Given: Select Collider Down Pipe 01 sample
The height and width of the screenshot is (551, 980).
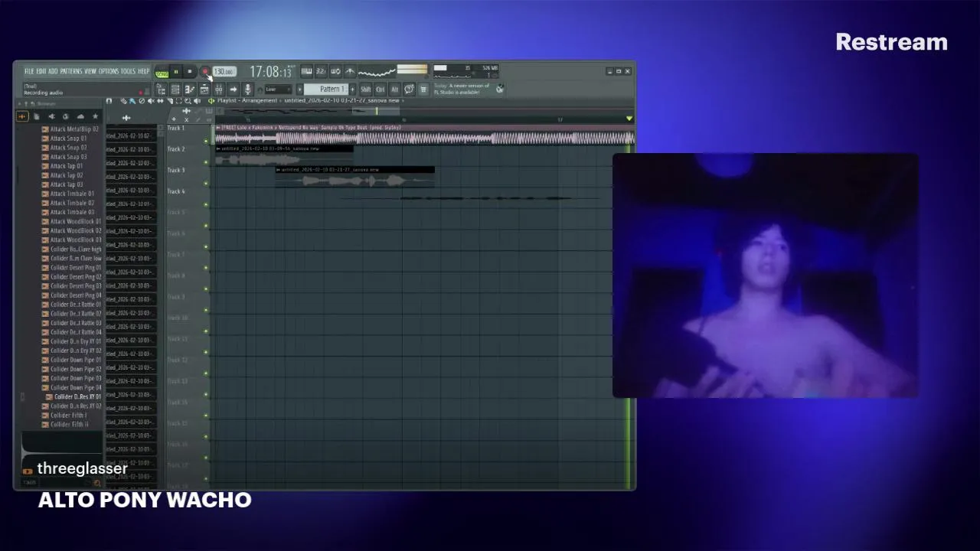Looking at the screenshot, I should coord(76,360).
